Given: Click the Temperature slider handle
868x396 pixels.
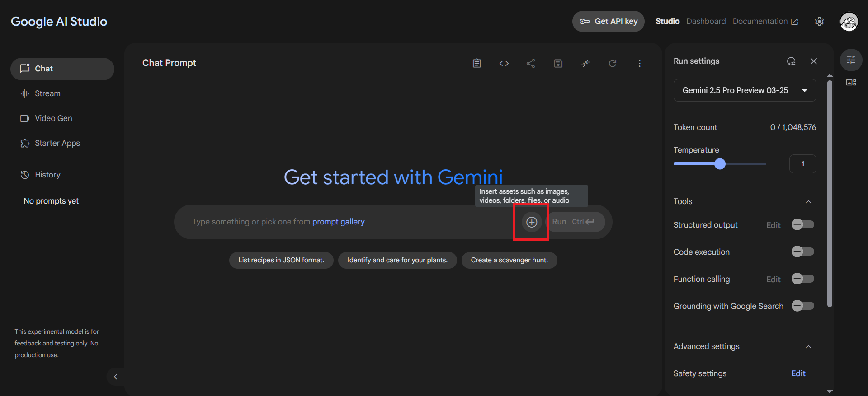Looking at the screenshot, I should pos(720,164).
